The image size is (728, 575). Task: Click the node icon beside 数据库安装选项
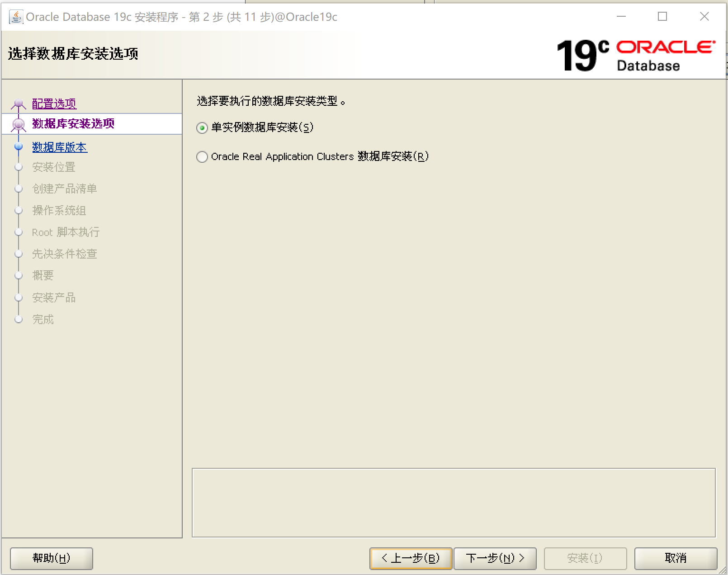pos(18,124)
